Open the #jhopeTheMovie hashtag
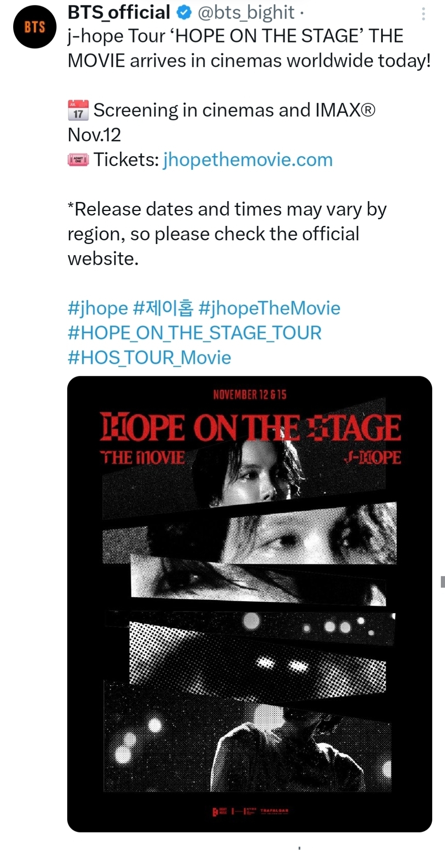Image resolution: width=445 pixels, height=868 pixels. [270, 309]
